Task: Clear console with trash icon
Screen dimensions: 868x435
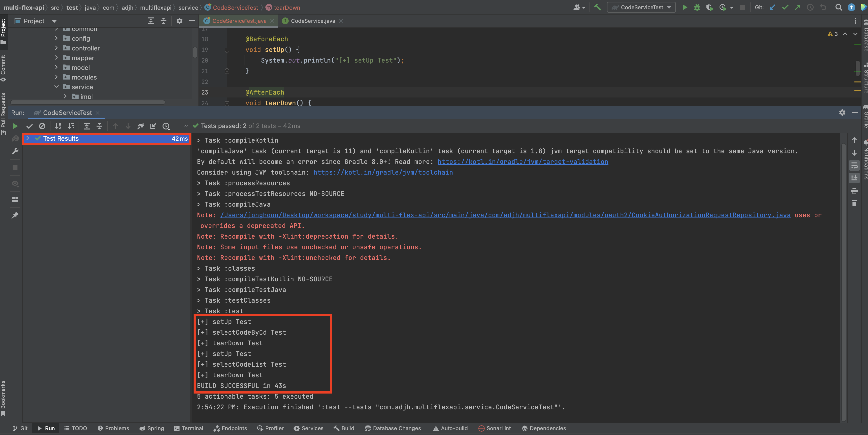Action: coord(854,203)
